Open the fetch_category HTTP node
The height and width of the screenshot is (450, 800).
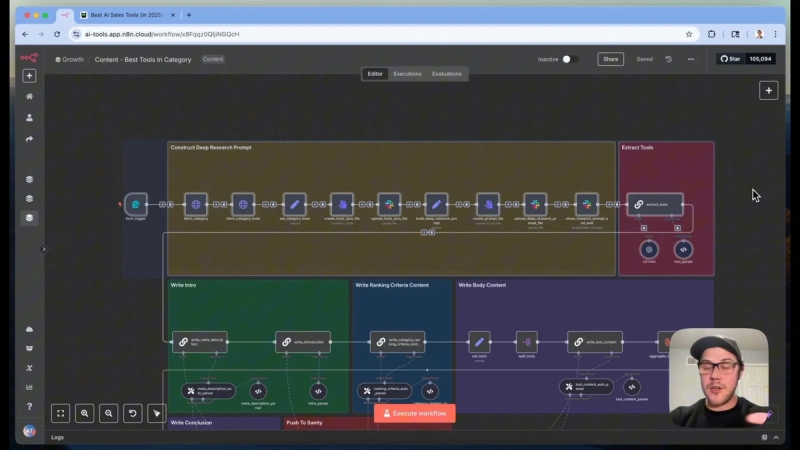pyautogui.click(x=196, y=204)
